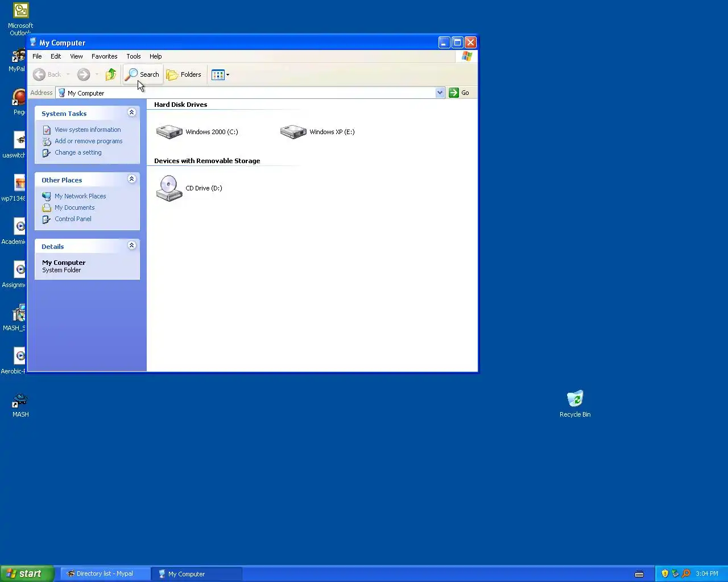Click Devices with Removable Storage heading

pos(207,161)
